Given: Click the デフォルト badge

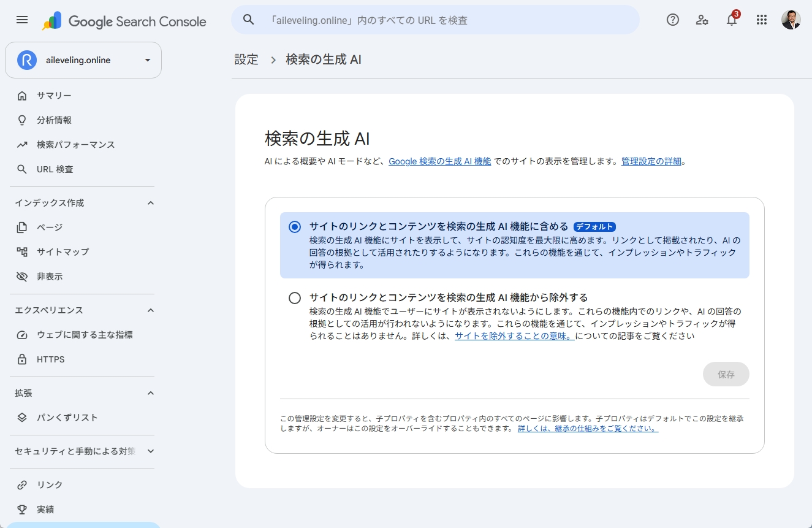Looking at the screenshot, I should [594, 227].
